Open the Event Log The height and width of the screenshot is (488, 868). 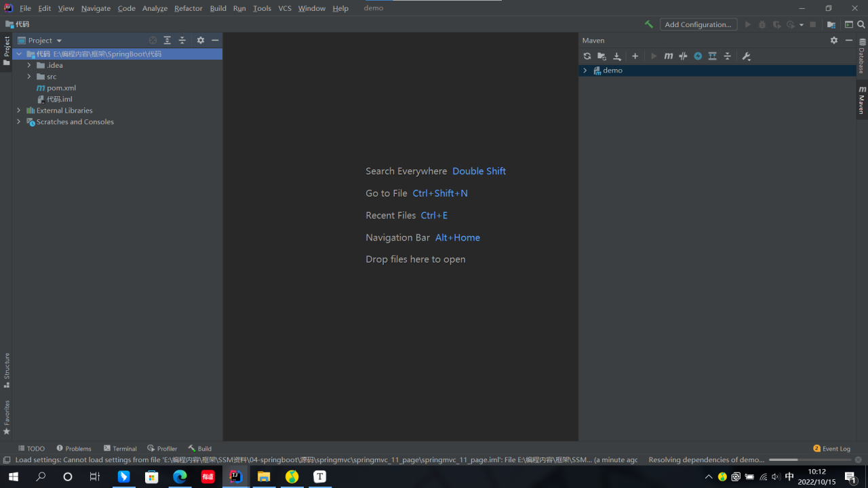point(831,449)
